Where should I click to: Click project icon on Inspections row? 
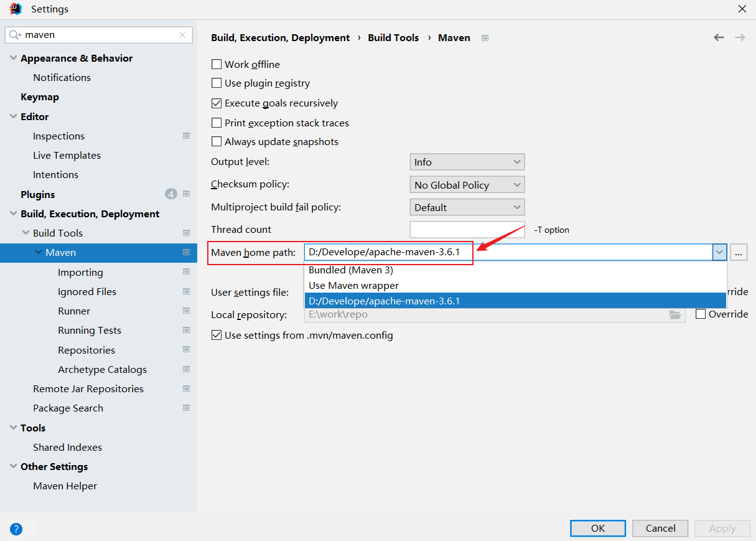click(186, 136)
